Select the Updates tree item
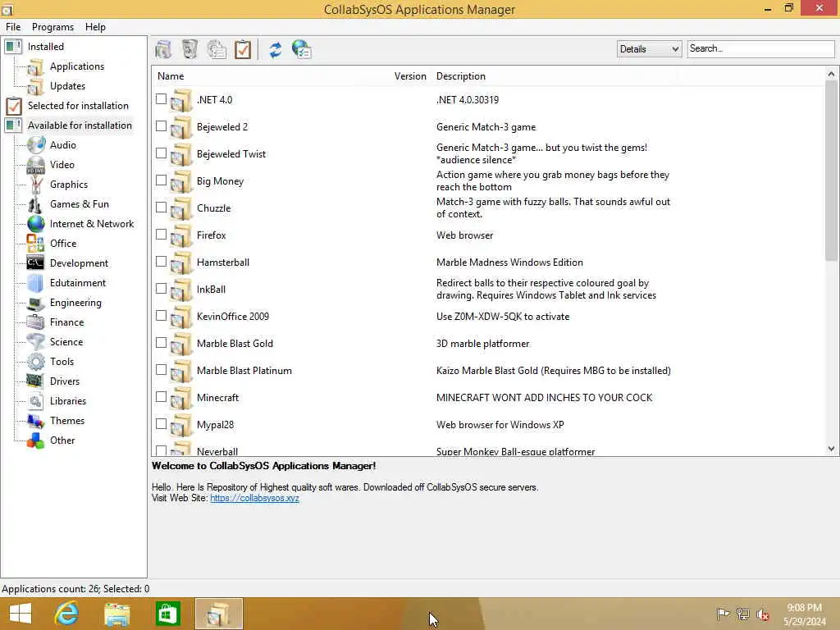This screenshot has height=630, width=840. click(x=67, y=85)
